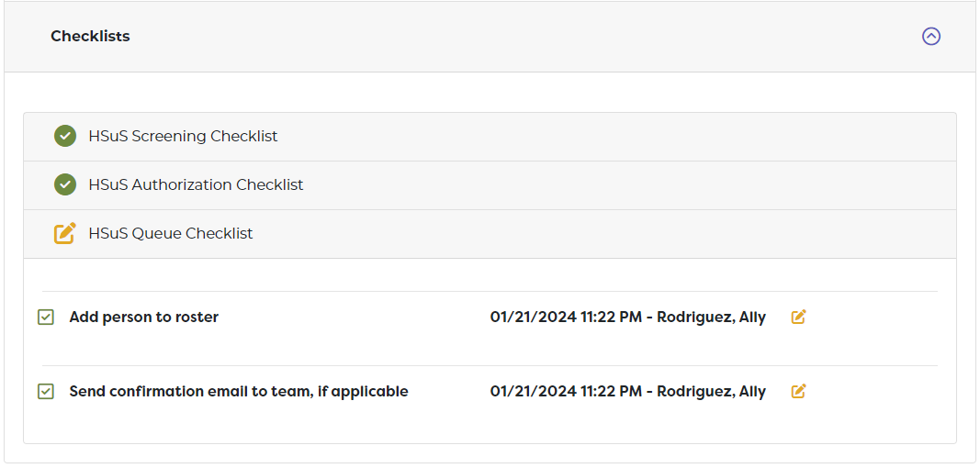980x468 pixels.
Task: Click the Send confirmation email to team label
Action: click(x=239, y=392)
